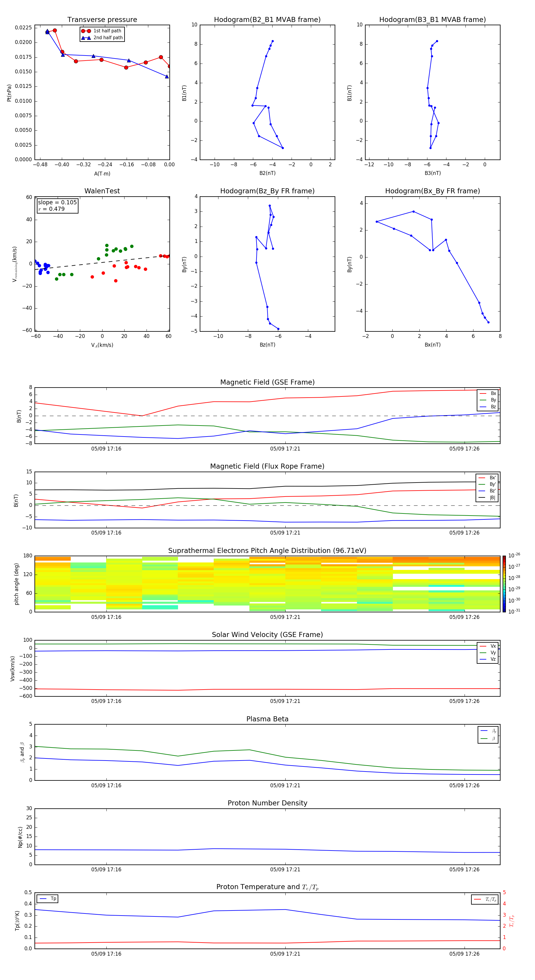Click the "Hodogram(Bx_By FR frame)" title

coord(432,191)
